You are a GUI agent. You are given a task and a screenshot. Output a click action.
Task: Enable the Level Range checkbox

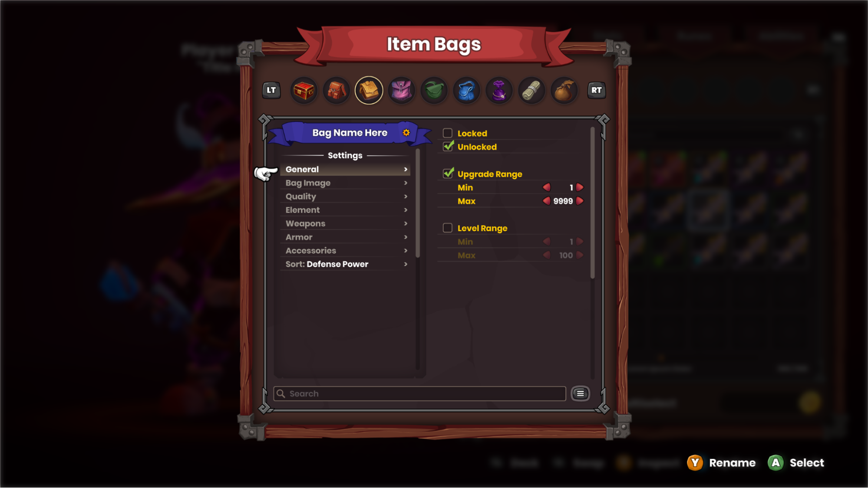[x=448, y=228]
